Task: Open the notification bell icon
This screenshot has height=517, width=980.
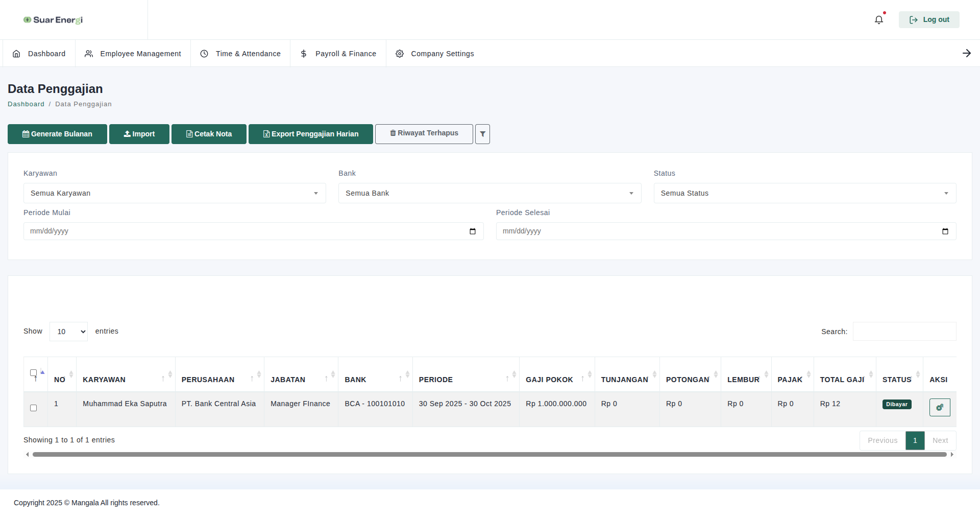Action: coord(878,19)
